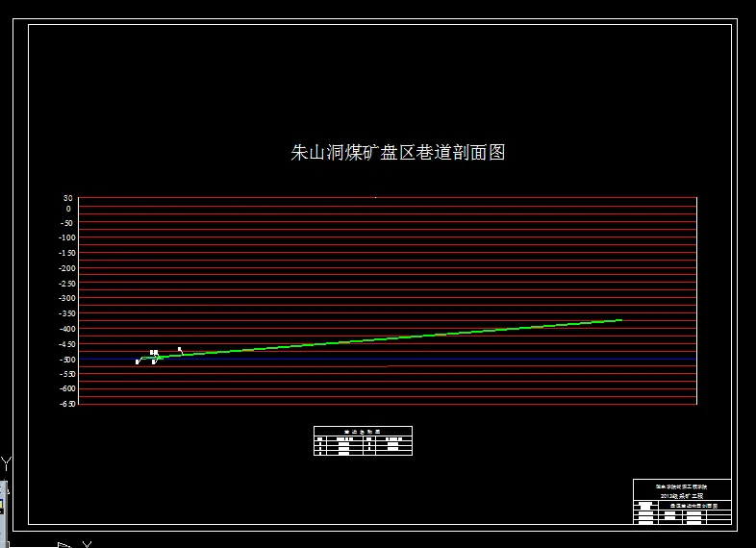Click the 2013级采矿工程 line in title block
This screenshot has width=756, height=548.
point(682,496)
